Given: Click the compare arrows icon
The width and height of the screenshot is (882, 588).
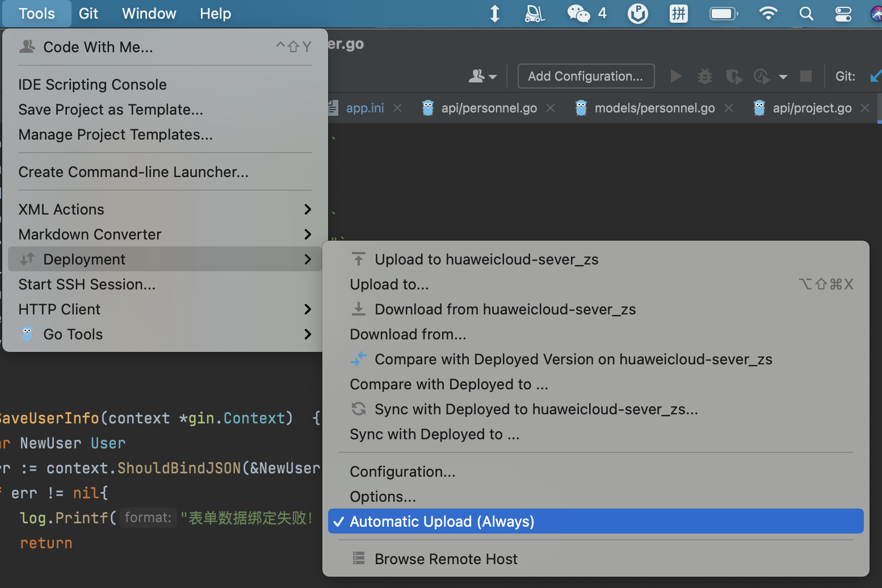Looking at the screenshot, I should 359,359.
